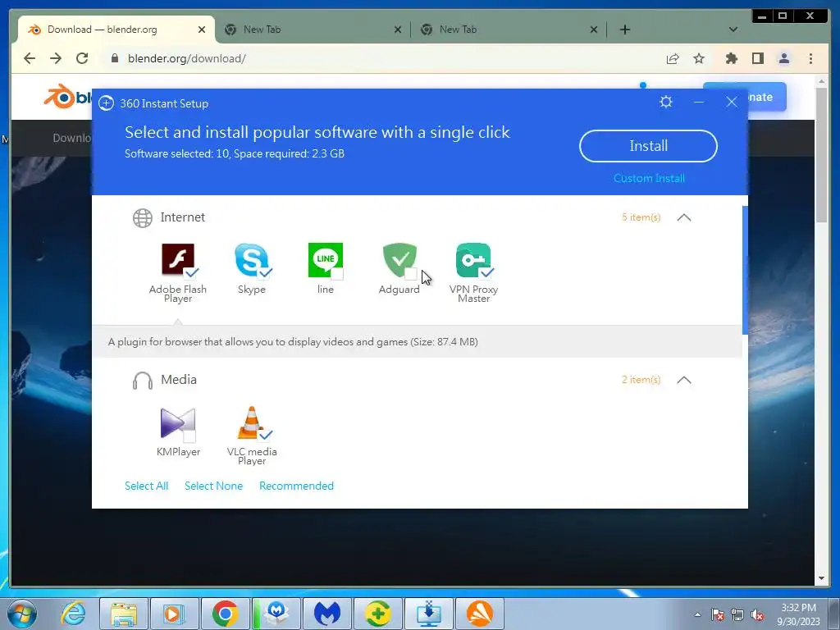
Task: Click the green LINE app icon
Action: tap(325, 260)
